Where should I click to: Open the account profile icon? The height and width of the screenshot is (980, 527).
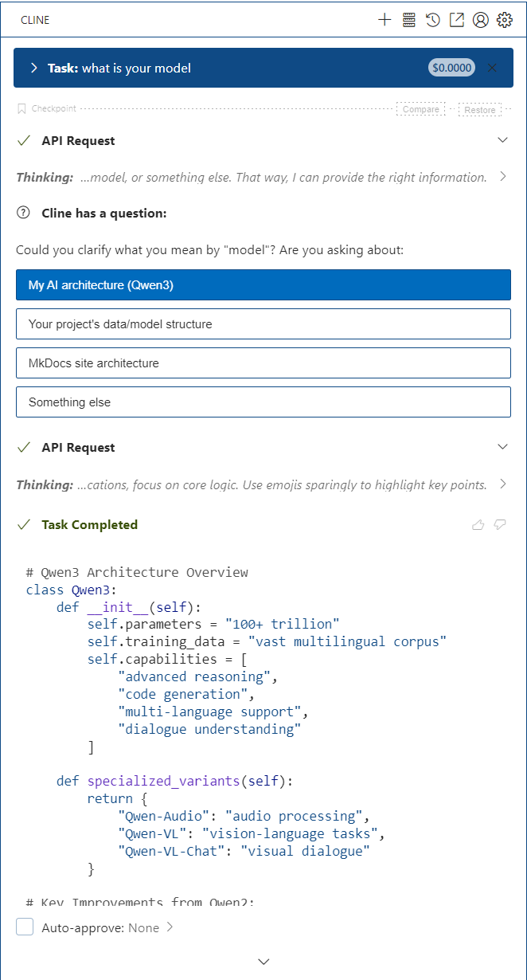pos(480,20)
